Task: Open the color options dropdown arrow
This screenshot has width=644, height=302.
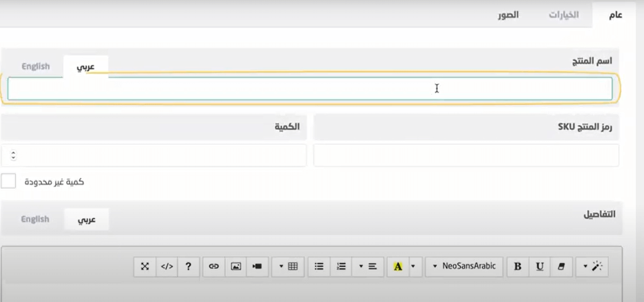Action: [x=414, y=267]
